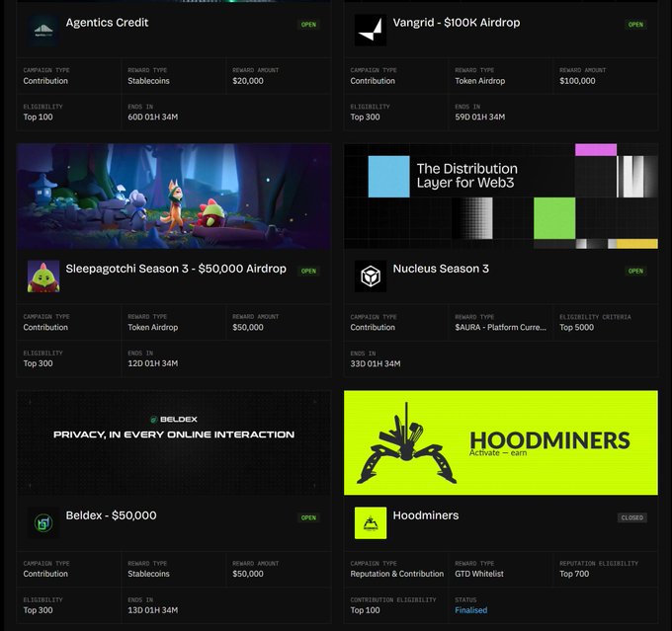The width and height of the screenshot is (672, 631).
Task: Open the Sleepagotchi forest banner image
Action: 174,197
